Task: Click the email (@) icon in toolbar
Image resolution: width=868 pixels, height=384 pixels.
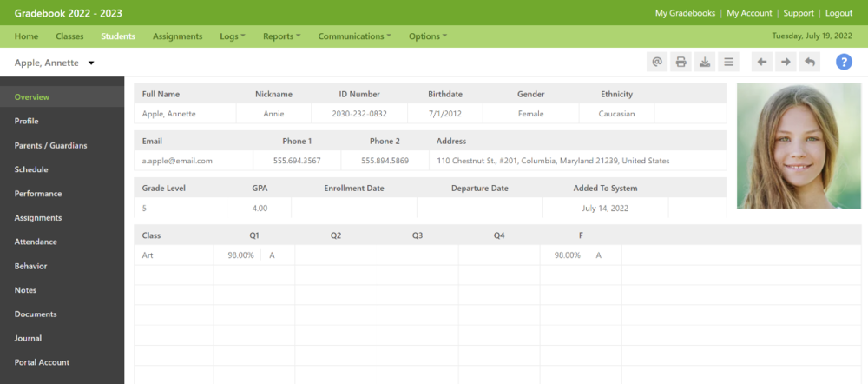Action: click(x=657, y=62)
